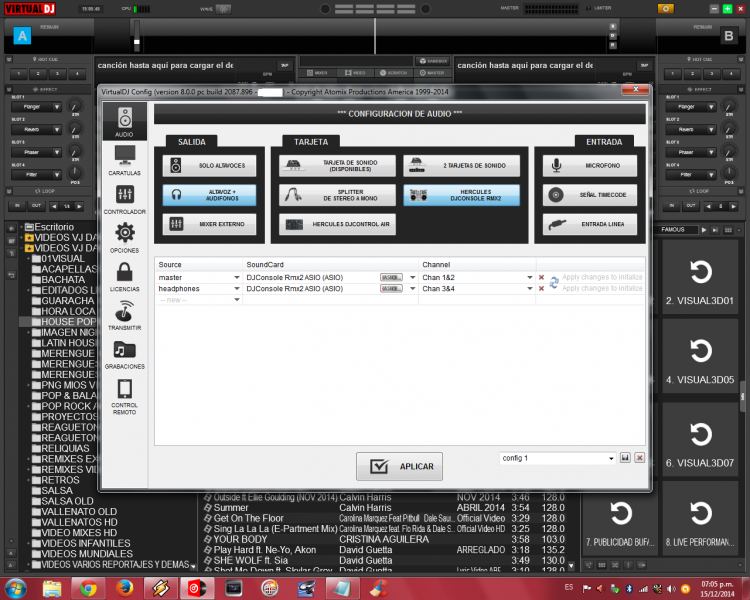Open the Opciones gear section
750x600 pixels.
tap(125, 238)
